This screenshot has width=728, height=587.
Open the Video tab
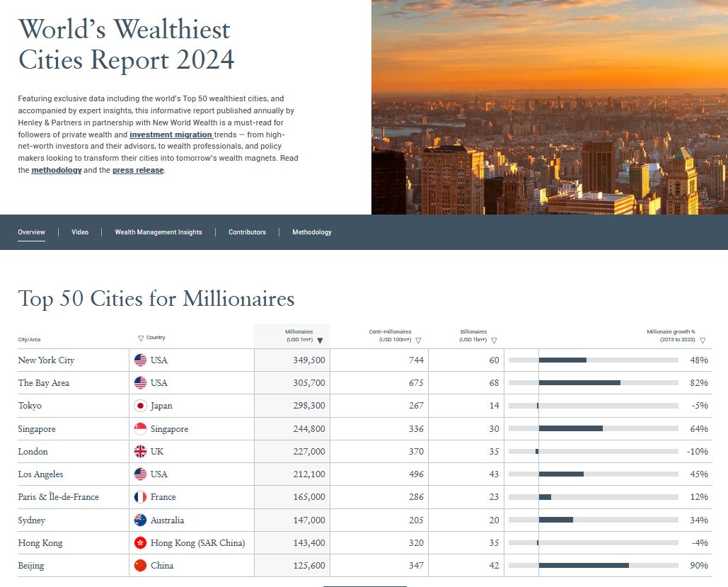click(80, 232)
